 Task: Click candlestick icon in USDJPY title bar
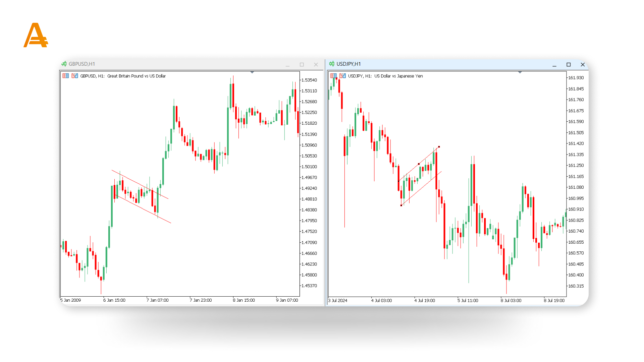pos(332,64)
